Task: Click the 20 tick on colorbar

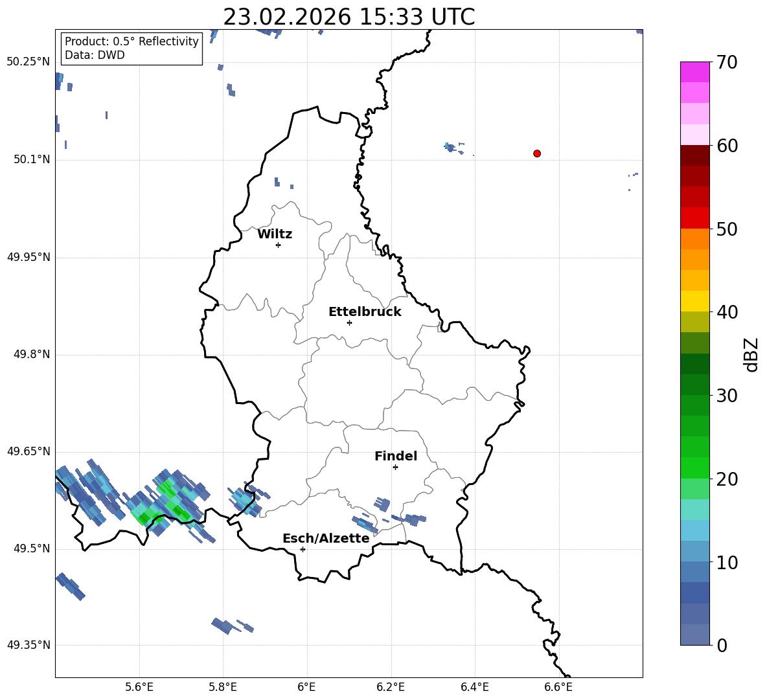Action: [727, 479]
